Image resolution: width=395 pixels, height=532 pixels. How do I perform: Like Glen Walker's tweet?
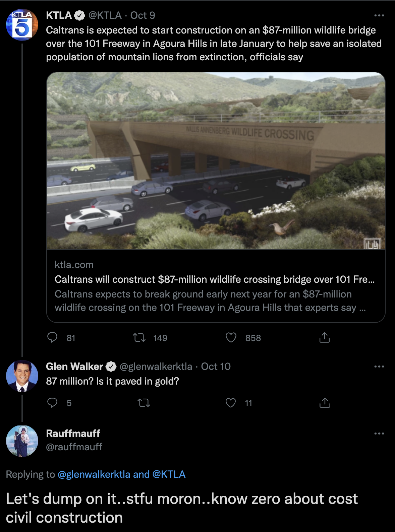tap(231, 402)
